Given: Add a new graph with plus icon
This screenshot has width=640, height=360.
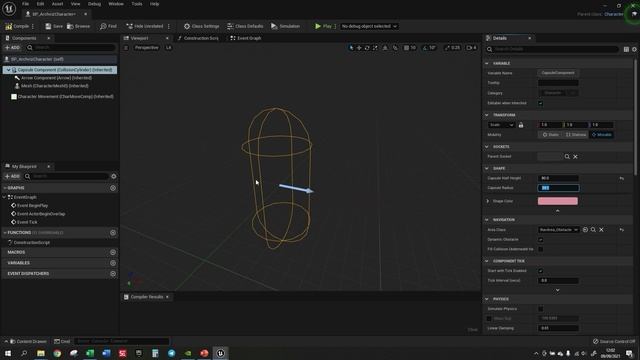Looking at the screenshot, I should click(x=113, y=188).
